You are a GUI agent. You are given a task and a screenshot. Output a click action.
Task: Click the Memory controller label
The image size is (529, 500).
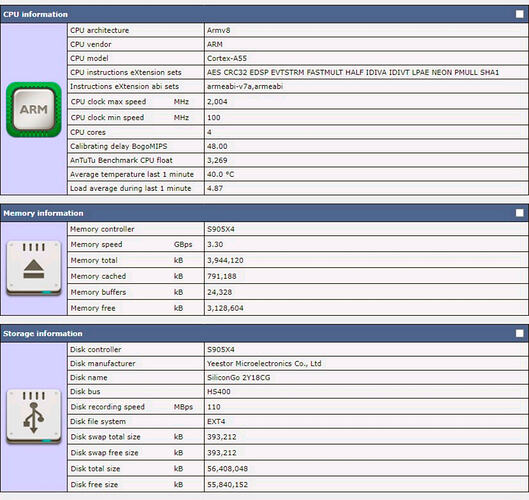pos(102,229)
